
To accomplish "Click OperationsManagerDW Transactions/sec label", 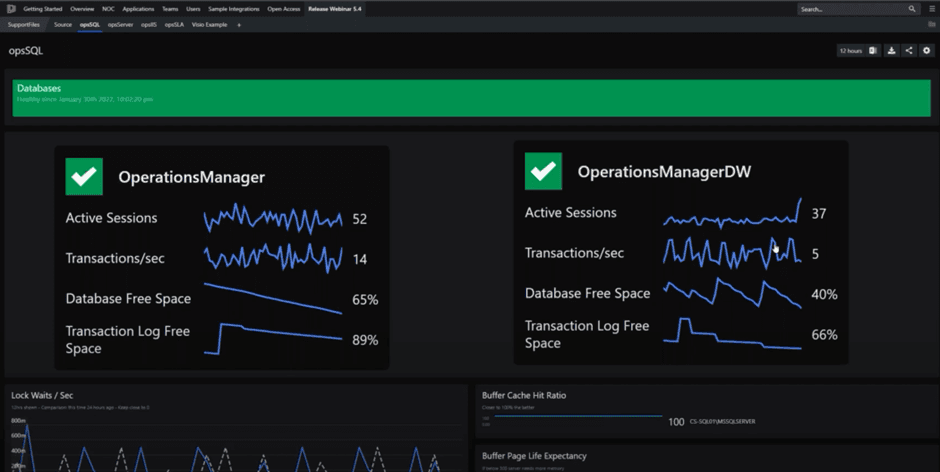I will pyautogui.click(x=574, y=253).
